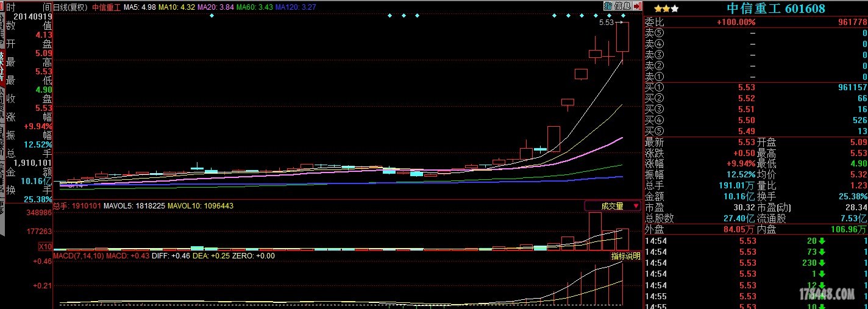Click the 总股数 27.40亿 value
The height and width of the screenshot is (309, 868).
(x=740, y=218)
